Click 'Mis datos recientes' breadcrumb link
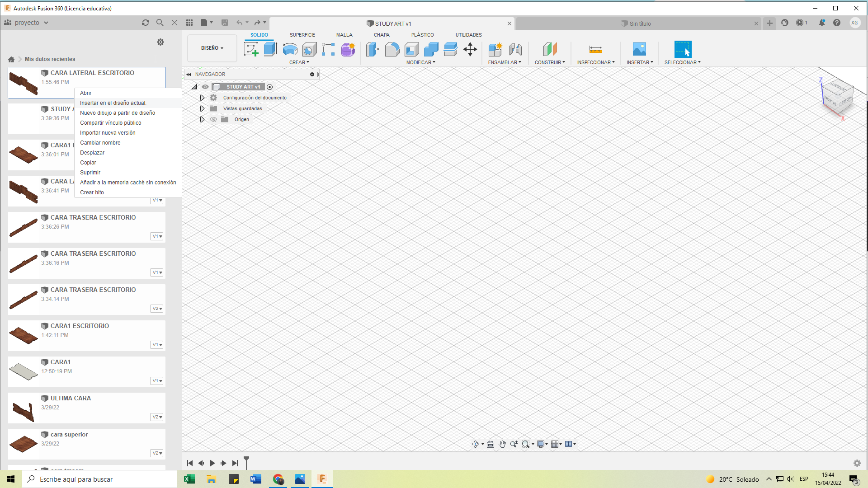The height and width of the screenshot is (488, 868). (x=50, y=59)
